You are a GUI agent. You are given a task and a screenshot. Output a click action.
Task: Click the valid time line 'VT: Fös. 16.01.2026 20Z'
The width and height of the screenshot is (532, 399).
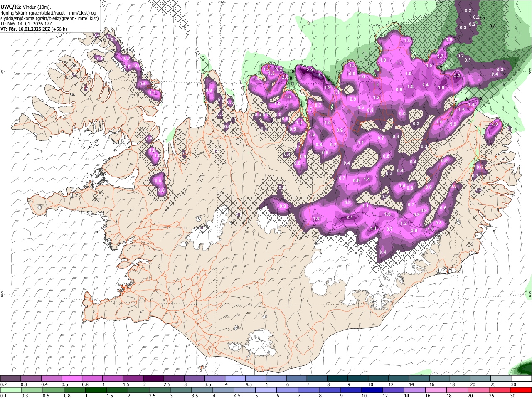[26, 30]
